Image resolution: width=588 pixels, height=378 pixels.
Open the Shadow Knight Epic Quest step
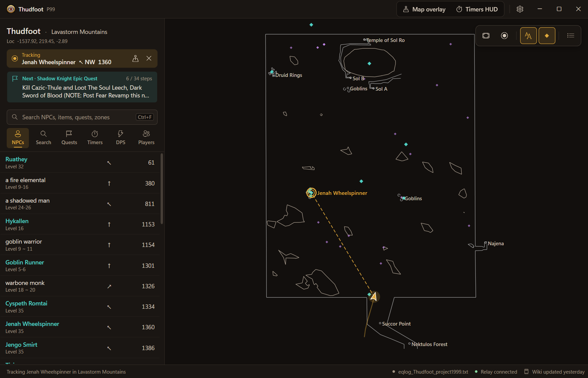click(82, 87)
